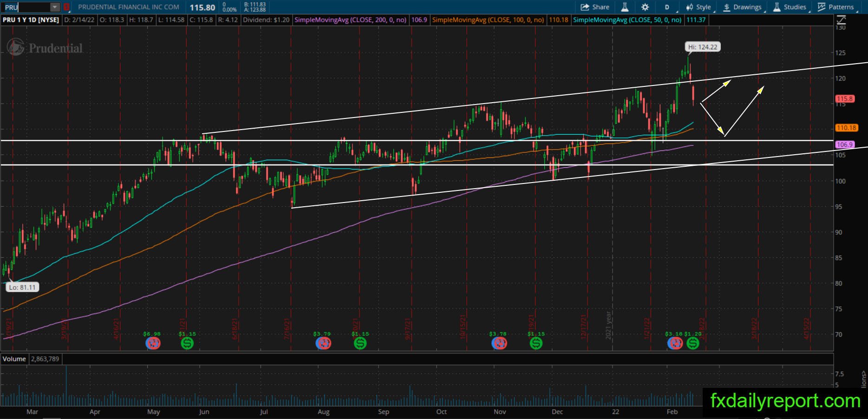Open the Drawings menu
Image resolution: width=868 pixels, height=419 pixels.
pos(742,7)
